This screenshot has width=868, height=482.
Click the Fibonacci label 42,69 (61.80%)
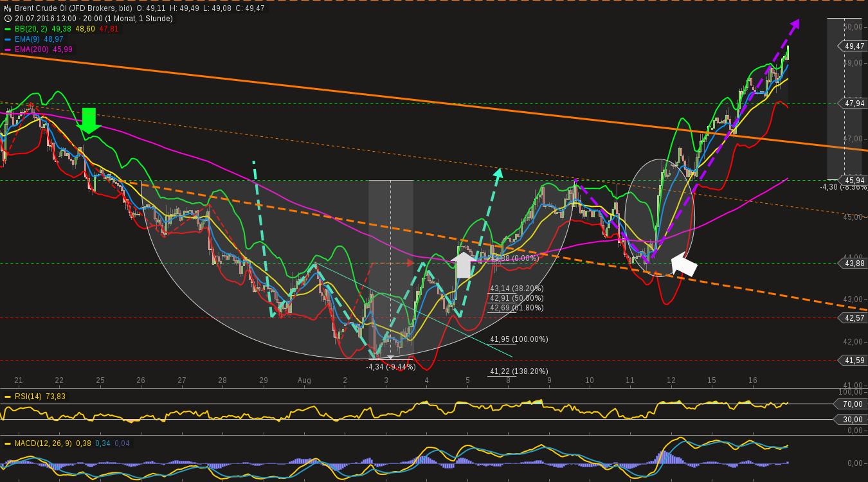coord(517,308)
